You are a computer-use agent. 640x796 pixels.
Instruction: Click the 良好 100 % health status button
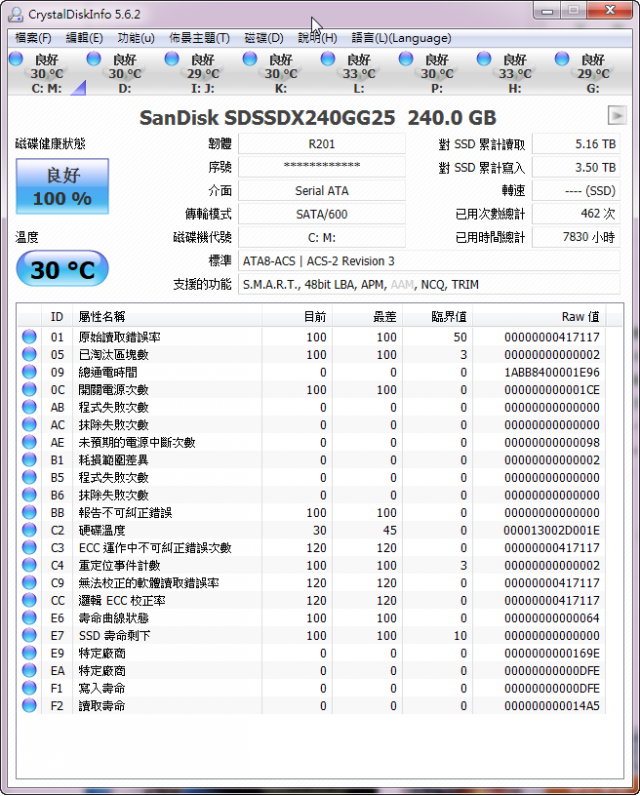(x=62, y=186)
